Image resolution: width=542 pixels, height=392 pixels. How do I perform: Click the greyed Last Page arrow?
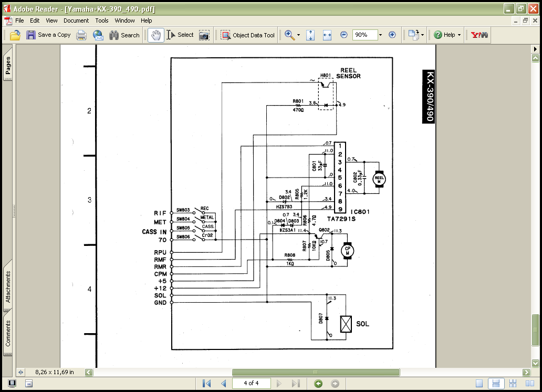(x=296, y=384)
